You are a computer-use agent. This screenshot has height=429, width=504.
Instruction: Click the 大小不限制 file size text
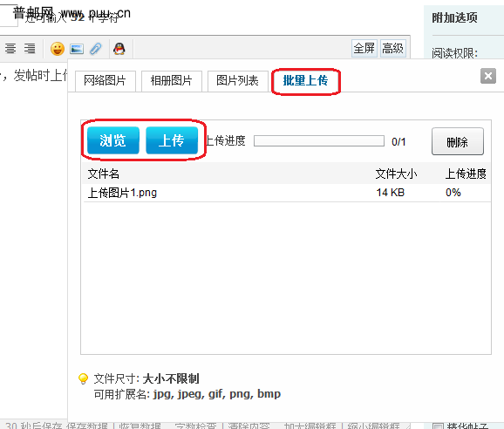point(171,379)
